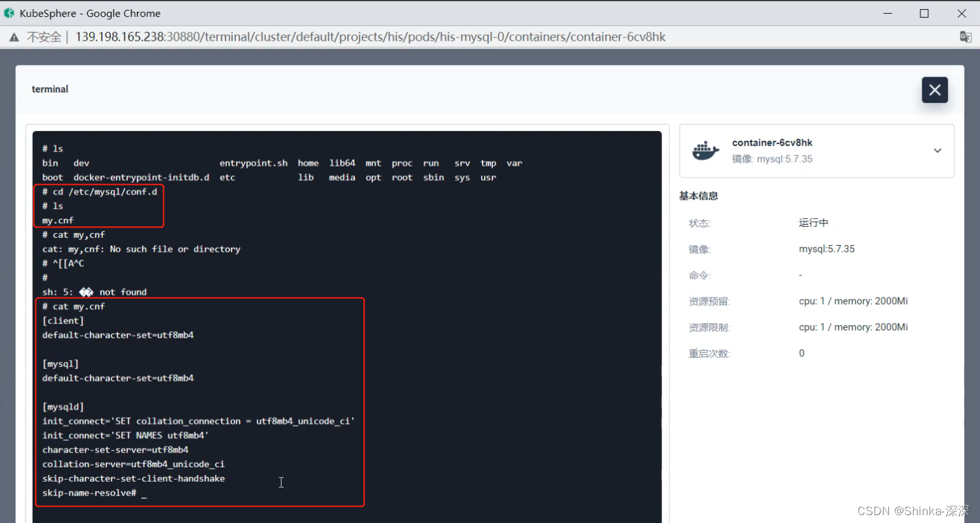The width and height of the screenshot is (980, 523).
Task: Click the 状态 label
Action: click(x=699, y=223)
